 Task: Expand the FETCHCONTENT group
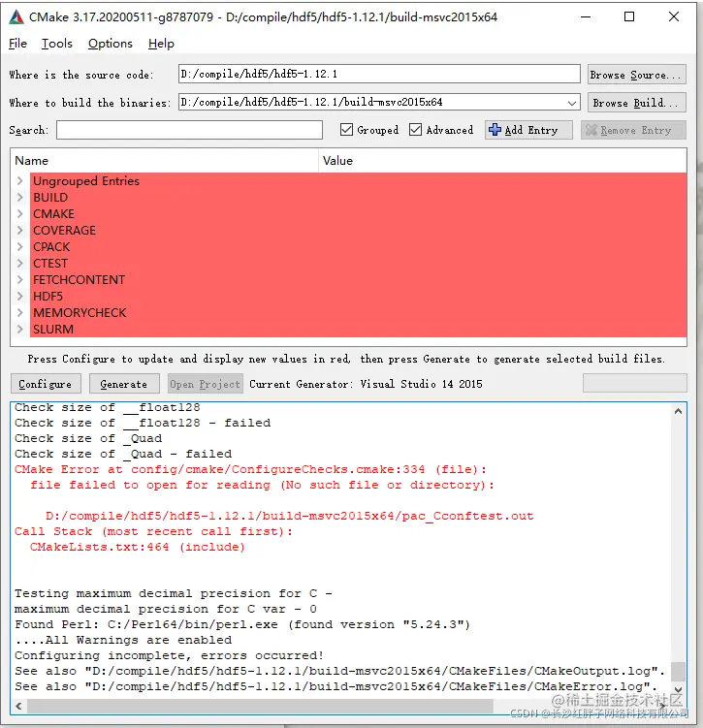tap(20, 279)
